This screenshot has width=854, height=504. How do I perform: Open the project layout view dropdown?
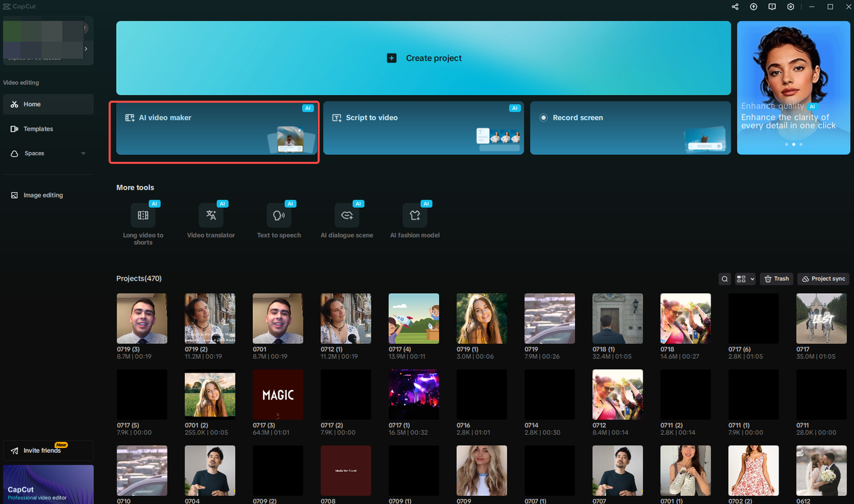click(745, 279)
